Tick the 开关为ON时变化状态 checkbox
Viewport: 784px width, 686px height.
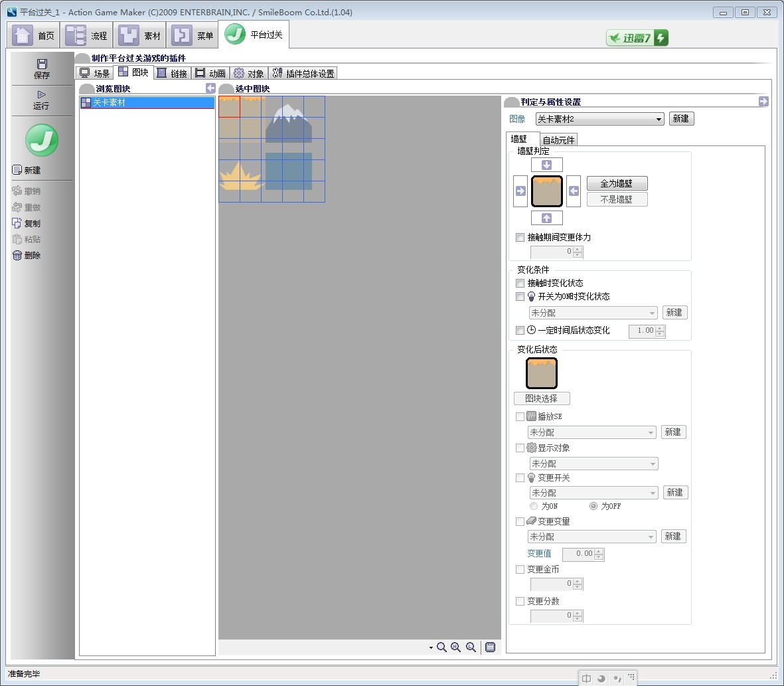[x=520, y=297]
